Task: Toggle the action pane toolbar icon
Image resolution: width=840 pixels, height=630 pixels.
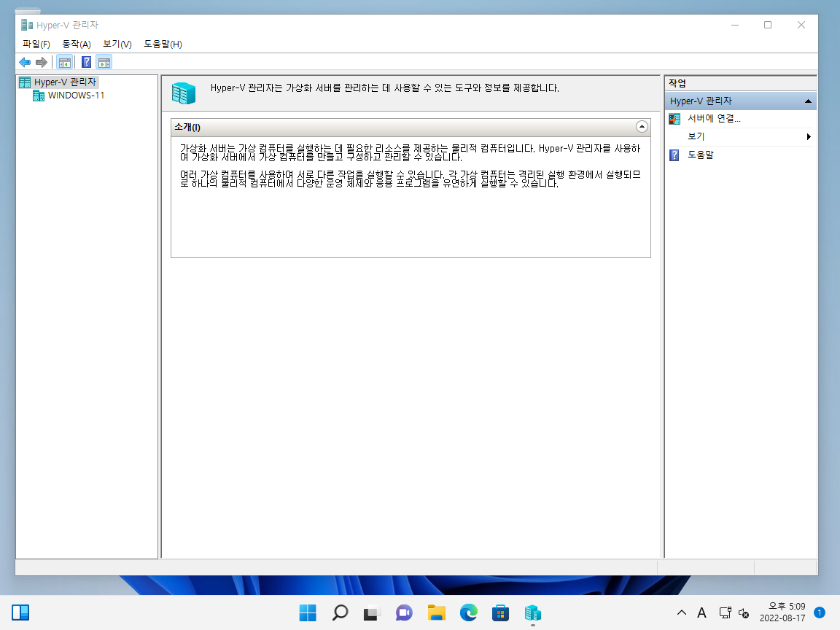Action: [104, 62]
